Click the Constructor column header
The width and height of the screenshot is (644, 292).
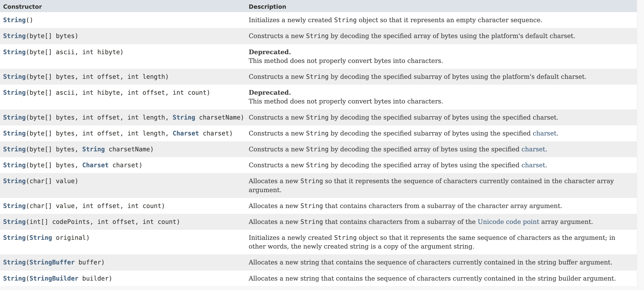[23, 6]
